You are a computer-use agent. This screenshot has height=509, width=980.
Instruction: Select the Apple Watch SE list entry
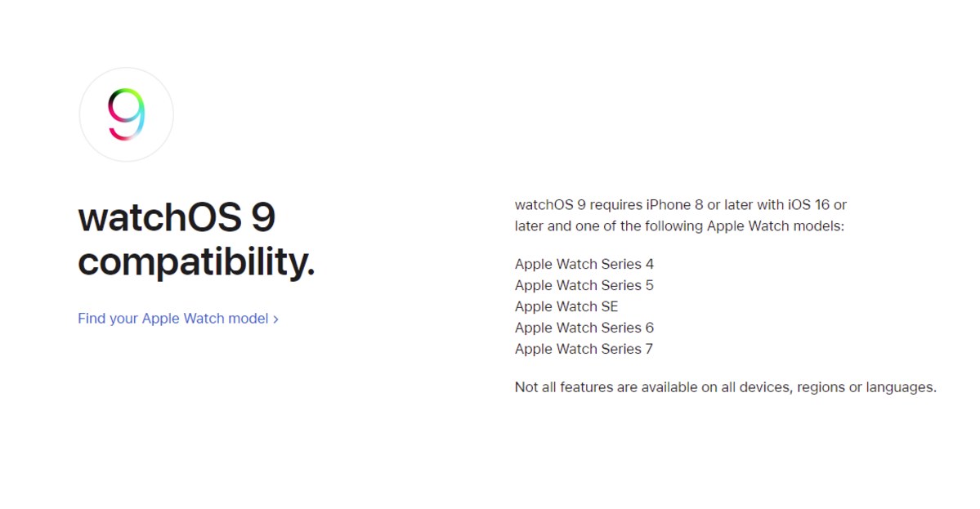point(566,306)
